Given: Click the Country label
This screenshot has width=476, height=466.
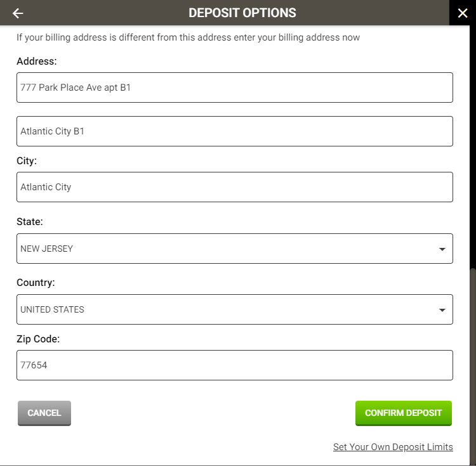Looking at the screenshot, I should click(x=36, y=283).
